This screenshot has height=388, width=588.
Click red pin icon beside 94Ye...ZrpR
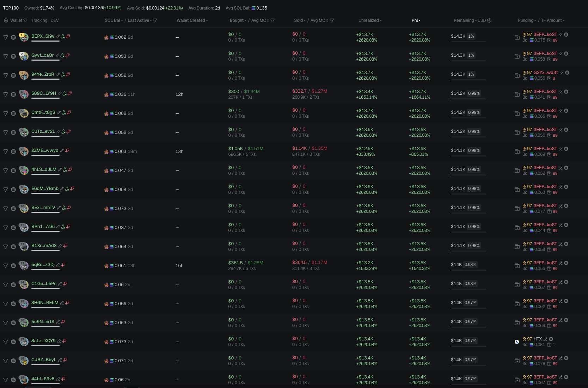tap(68, 74)
